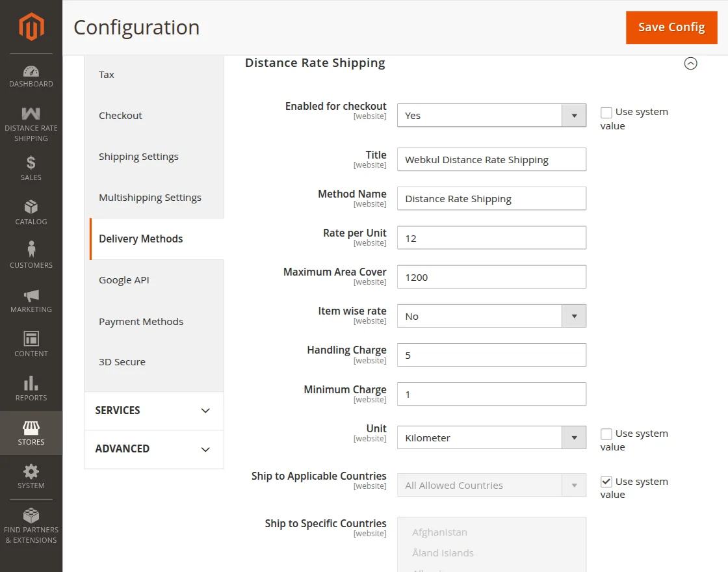
Task: Open the Sales section in the sidebar
Action: [31, 166]
